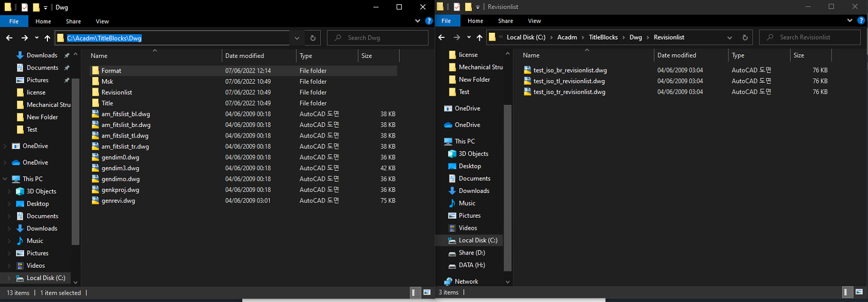868x302 pixels.
Task: Expand ribbon chevron in Revisionlist window
Action: [850, 21]
